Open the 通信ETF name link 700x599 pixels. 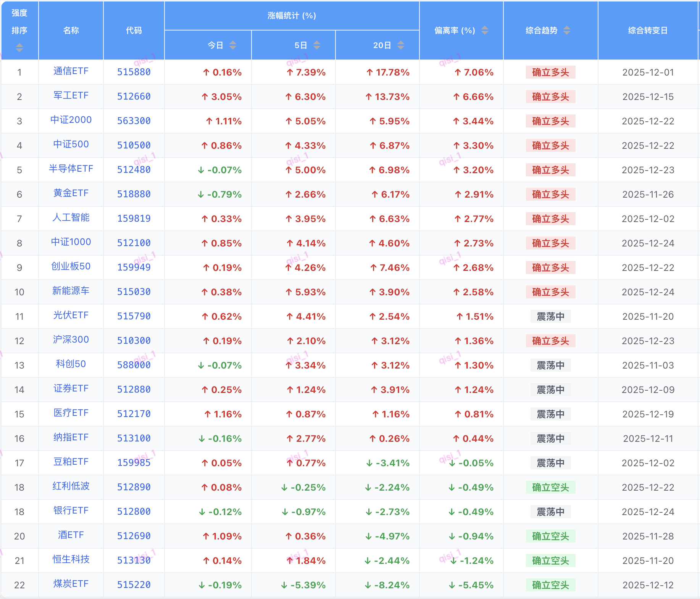pos(71,71)
